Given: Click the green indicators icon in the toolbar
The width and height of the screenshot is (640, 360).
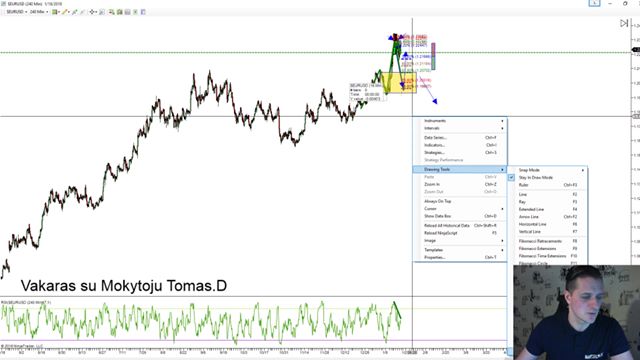Looking at the screenshot, I should pos(120,12).
